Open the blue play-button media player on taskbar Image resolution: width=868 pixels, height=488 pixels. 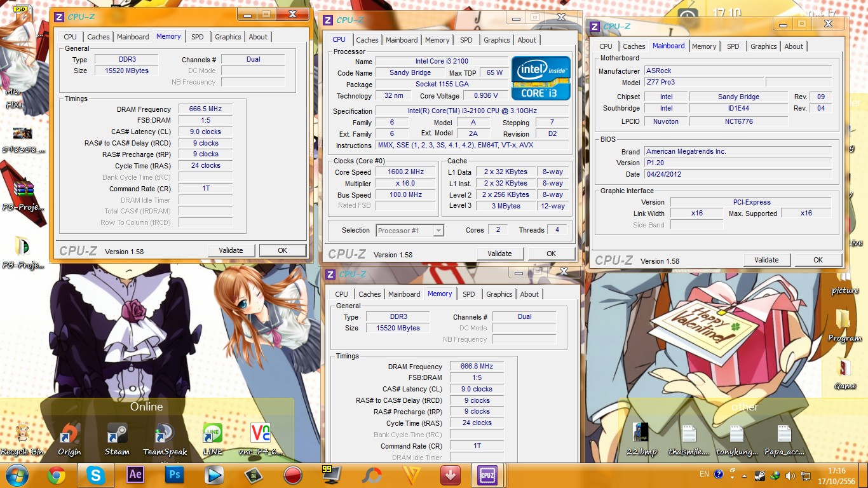pyautogui.click(x=214, y=475)
